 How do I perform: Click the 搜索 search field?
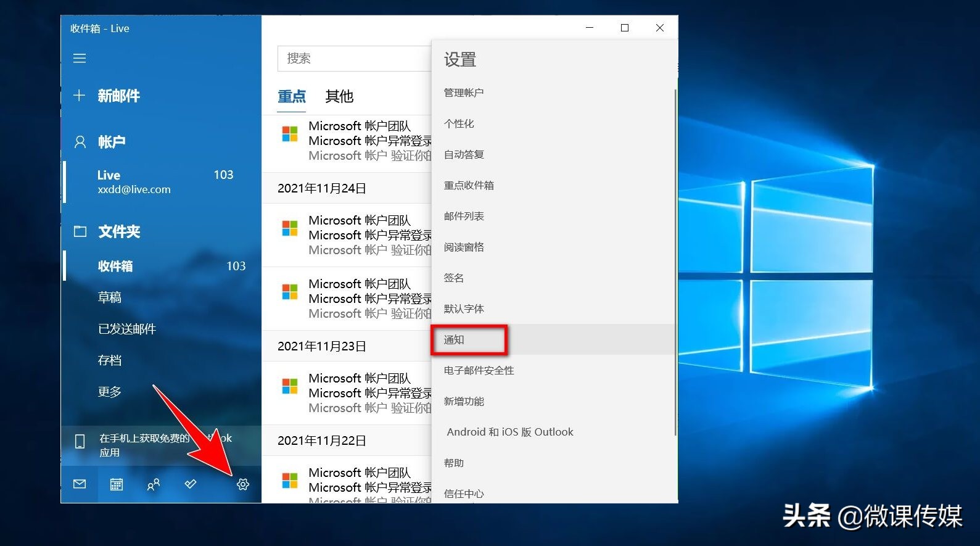click(x=355, y=59)
